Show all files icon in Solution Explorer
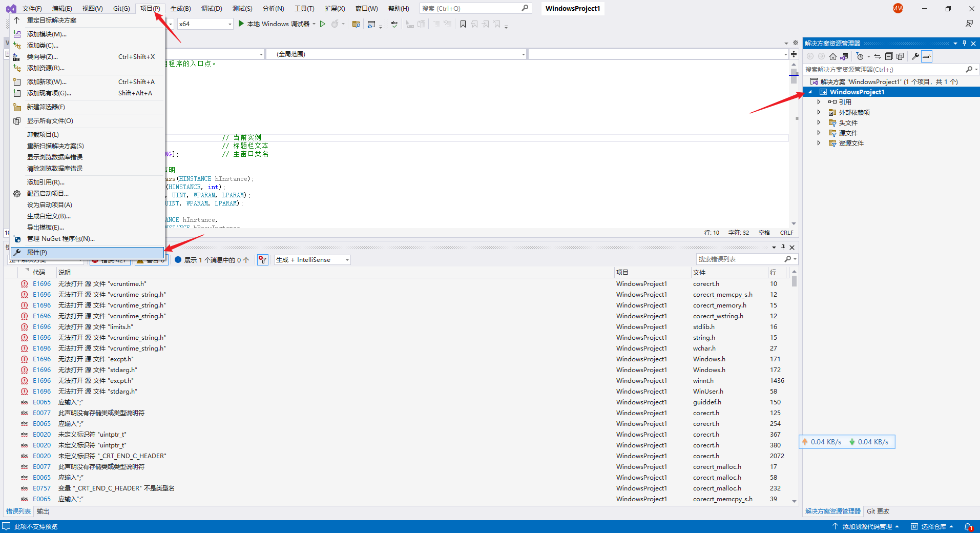980x533 pixels. (900, 56)
